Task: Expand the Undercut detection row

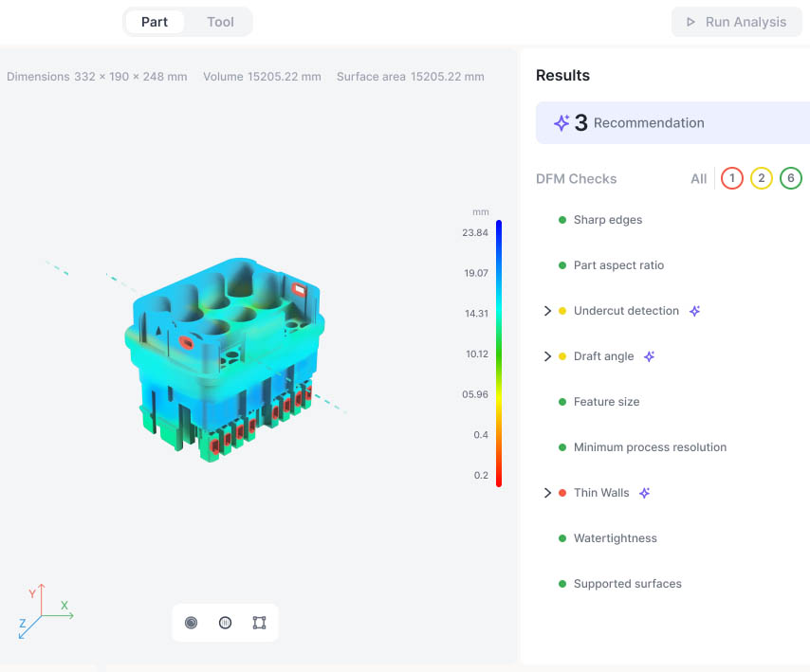Action: tap(547, 311)
